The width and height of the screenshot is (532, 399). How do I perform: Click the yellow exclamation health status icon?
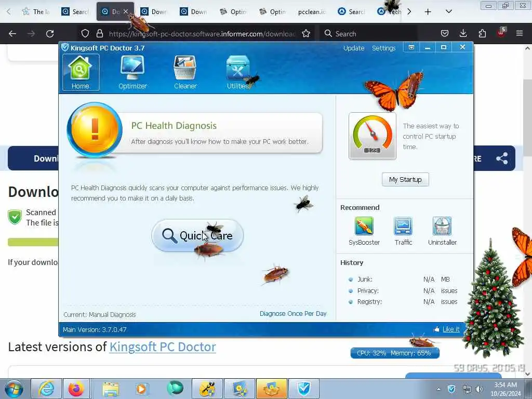95,130
